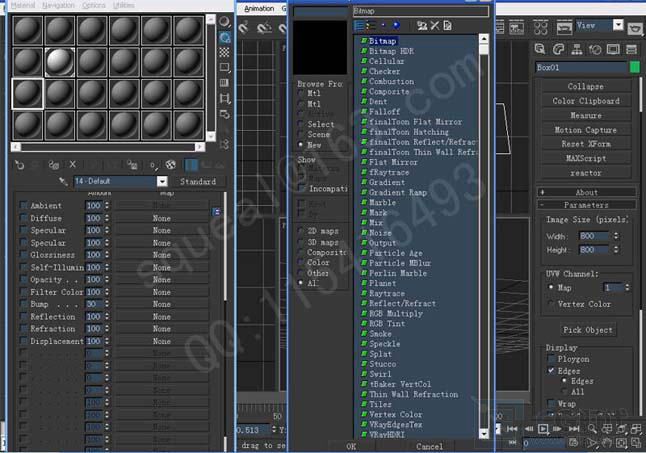
Task: Click the Go to Start playback button
Action: (512, 429)
